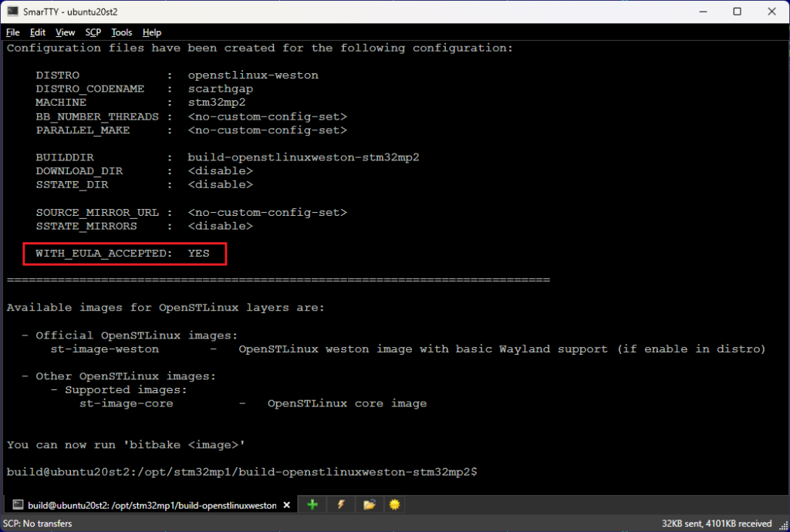Click the network activity icon in the status bar
This screenshot has width=790, height=532.
point(782,524)
